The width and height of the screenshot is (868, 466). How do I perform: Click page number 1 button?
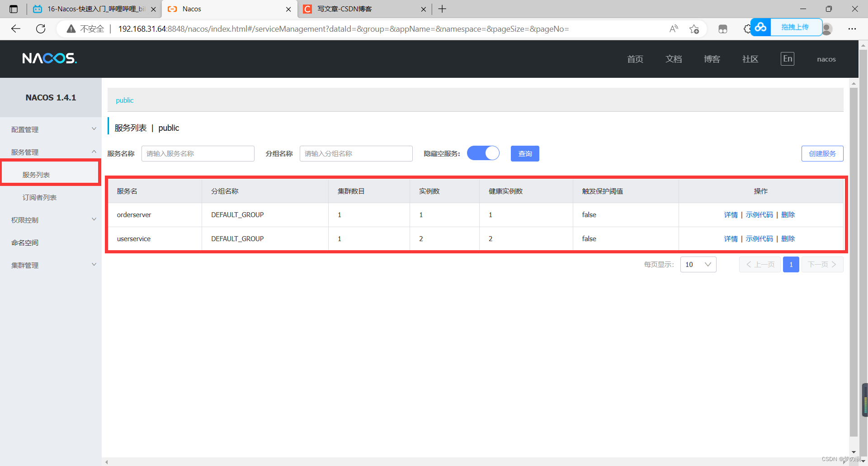(791, 265)
